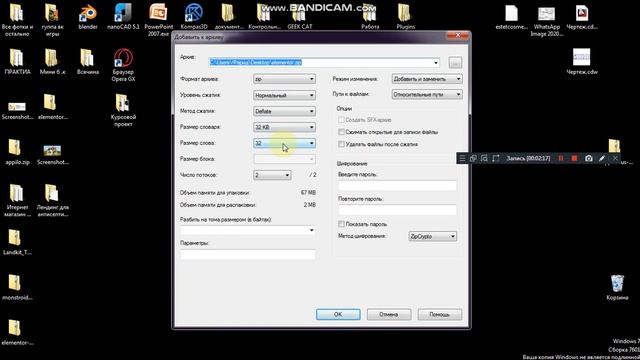This screenshot has width=640, height=360.
Task: Expand the archive path history dropdown arrow
Action: [436, 62]
